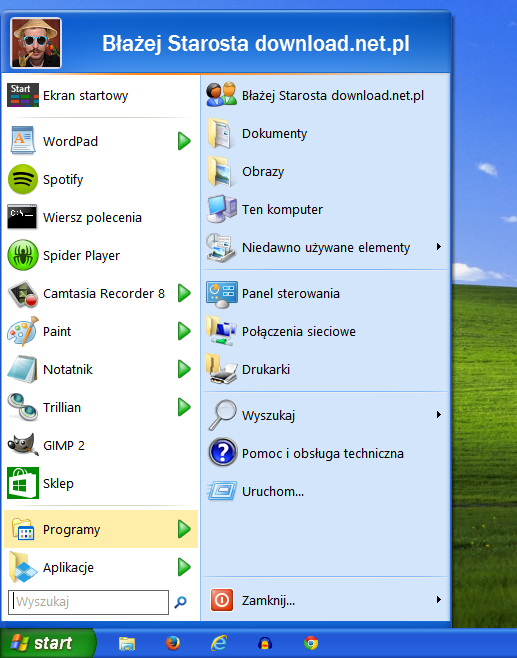
Task: Expand the Programy submenu arrow
Action: click(184, 529)
